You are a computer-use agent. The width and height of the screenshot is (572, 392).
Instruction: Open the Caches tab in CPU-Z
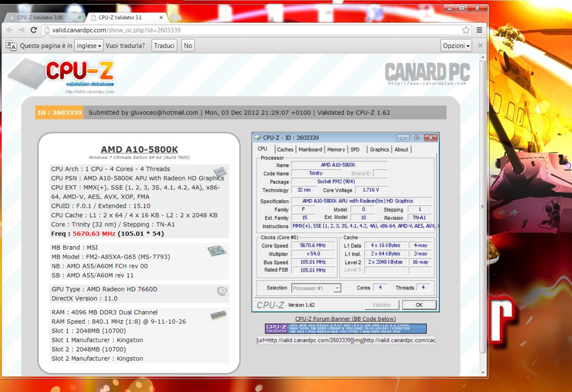click(285, 149)
